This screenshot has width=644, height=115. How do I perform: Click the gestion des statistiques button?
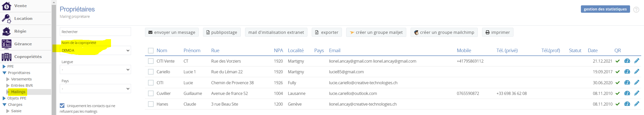click(x=605, y=9)
